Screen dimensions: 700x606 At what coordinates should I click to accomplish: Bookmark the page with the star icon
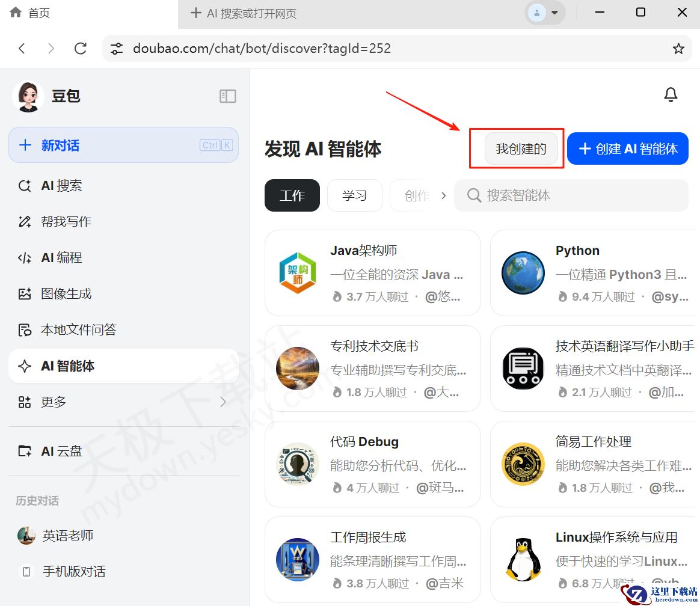(678, 48)
